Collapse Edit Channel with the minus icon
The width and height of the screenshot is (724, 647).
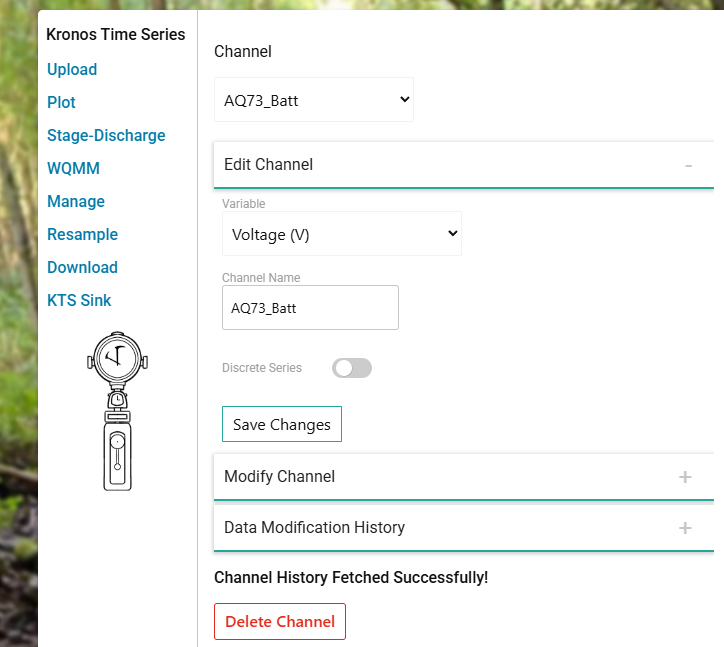[688, 165]
